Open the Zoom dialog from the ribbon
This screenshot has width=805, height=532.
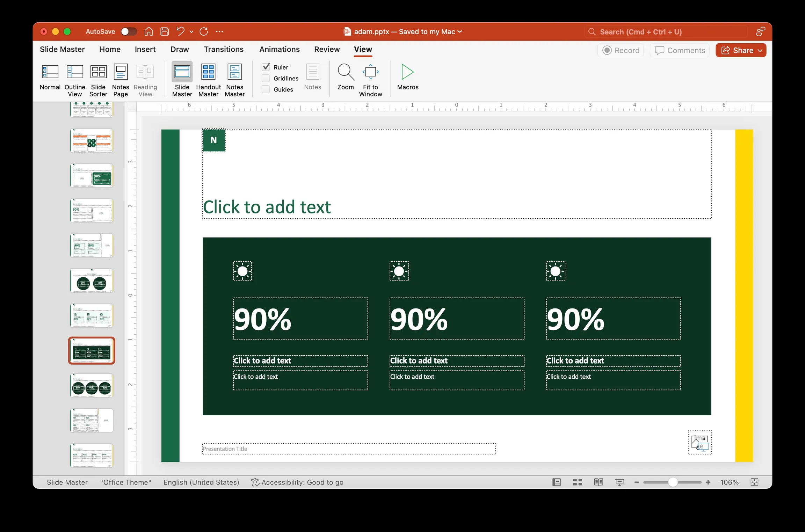click(346, 77)
